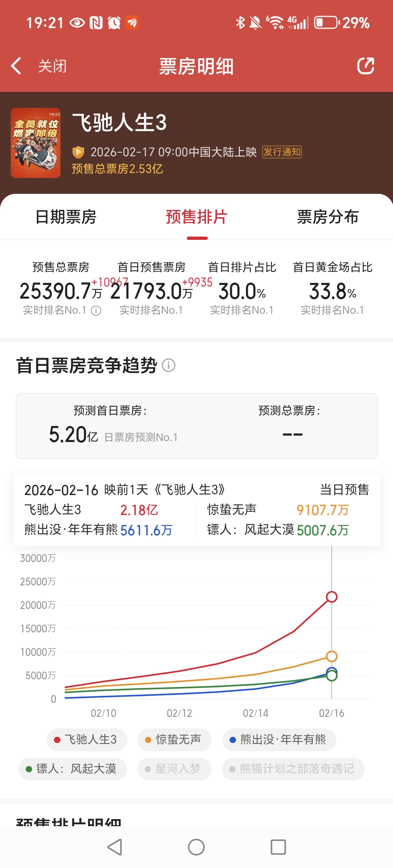Screen dimensions: 393x868
Task: Enable the 星河入梦 legend series
Action: pos(174,769)
